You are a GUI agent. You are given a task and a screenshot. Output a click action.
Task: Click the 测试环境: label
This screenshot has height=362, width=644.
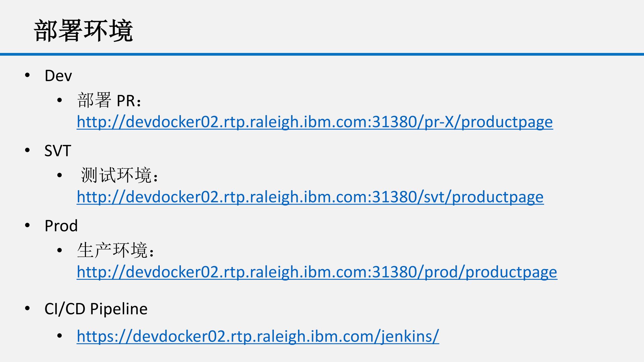click(119, 175)
